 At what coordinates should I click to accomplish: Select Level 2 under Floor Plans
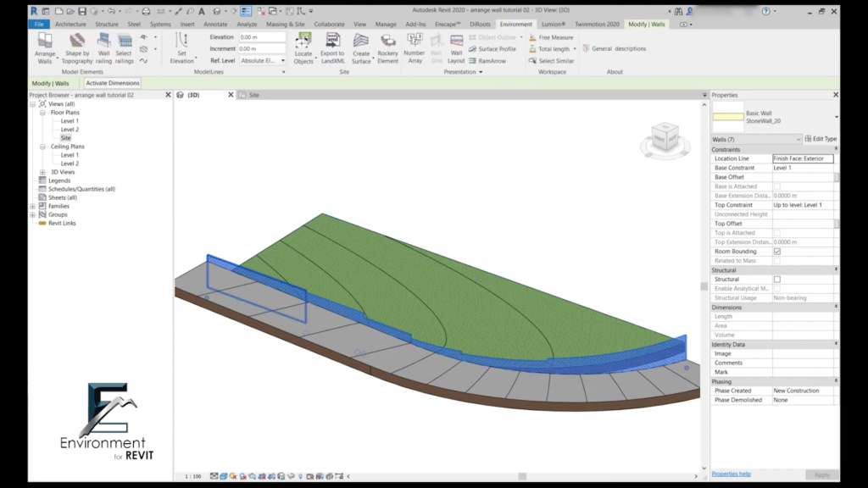coord(70,130)
